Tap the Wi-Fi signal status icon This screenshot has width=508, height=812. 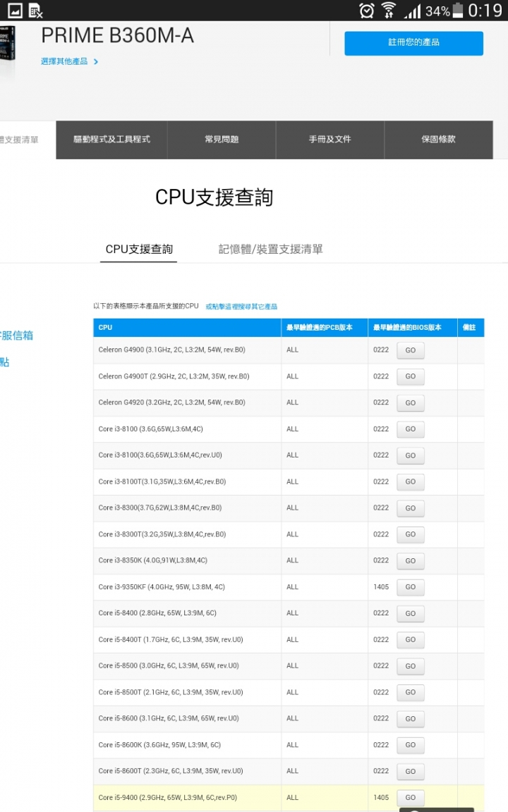(x=389, y=11)
